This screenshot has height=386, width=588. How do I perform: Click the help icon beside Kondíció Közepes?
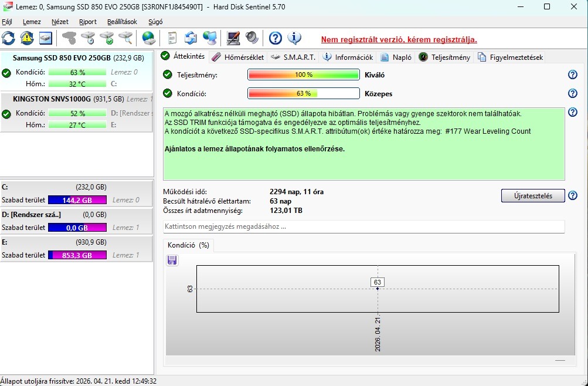pyautogui.click(x=573, y=93)
